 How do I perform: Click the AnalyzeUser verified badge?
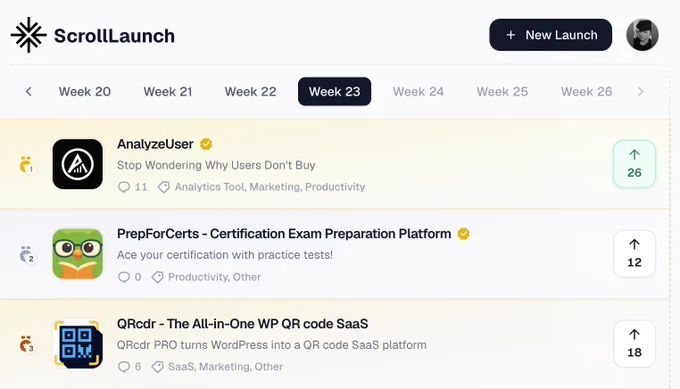click(x=206, y=144)
